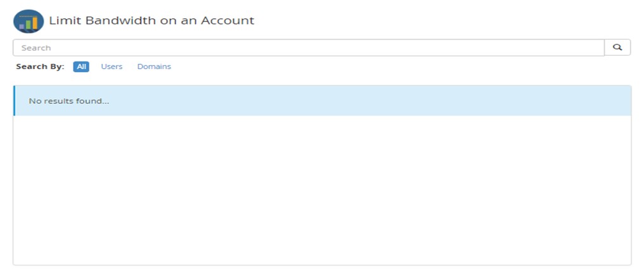Submit the account search
The image size is (644, 275).
point(617,48)
